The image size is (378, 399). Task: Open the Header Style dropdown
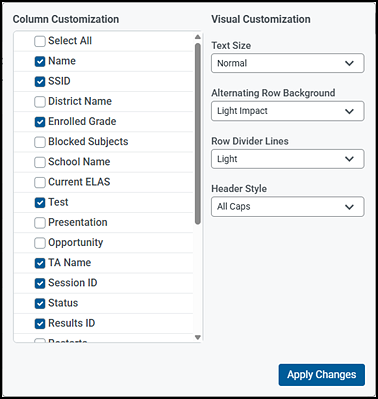[288, 207]
